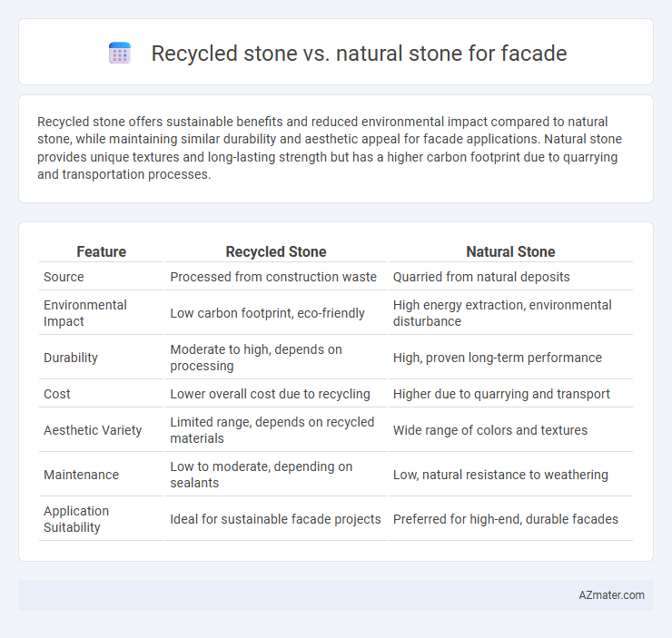Click the title 'Recycled stone vs. natural stone for facade'

click(x=359, y=54)
